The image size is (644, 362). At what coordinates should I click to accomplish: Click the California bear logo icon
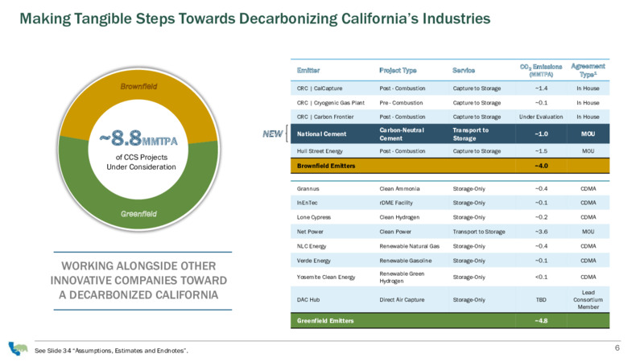point(18,348)
